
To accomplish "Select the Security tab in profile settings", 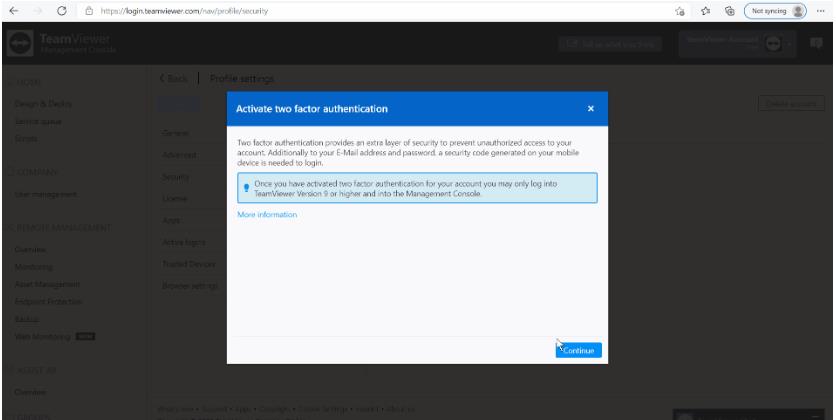I will [176, 177].
